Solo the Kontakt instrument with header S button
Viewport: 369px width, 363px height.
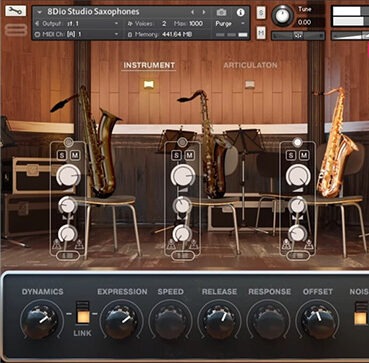(x=261, y=13)
